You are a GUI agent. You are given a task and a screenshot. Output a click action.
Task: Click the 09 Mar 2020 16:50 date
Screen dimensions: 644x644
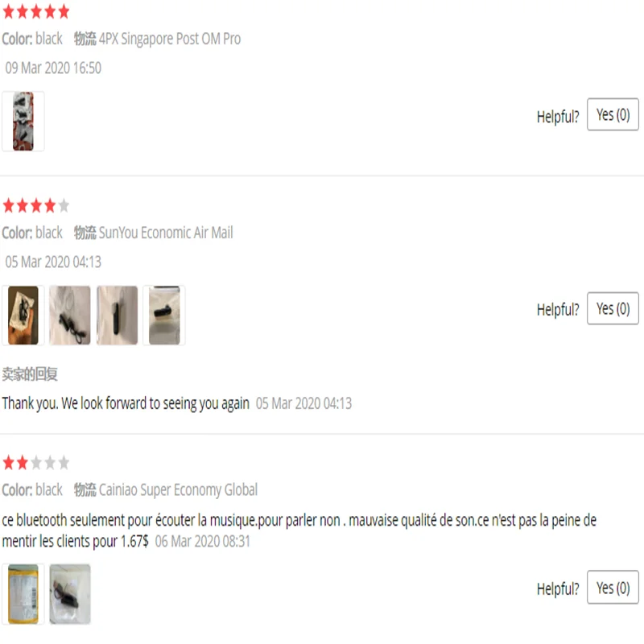[x=53, y=68]
